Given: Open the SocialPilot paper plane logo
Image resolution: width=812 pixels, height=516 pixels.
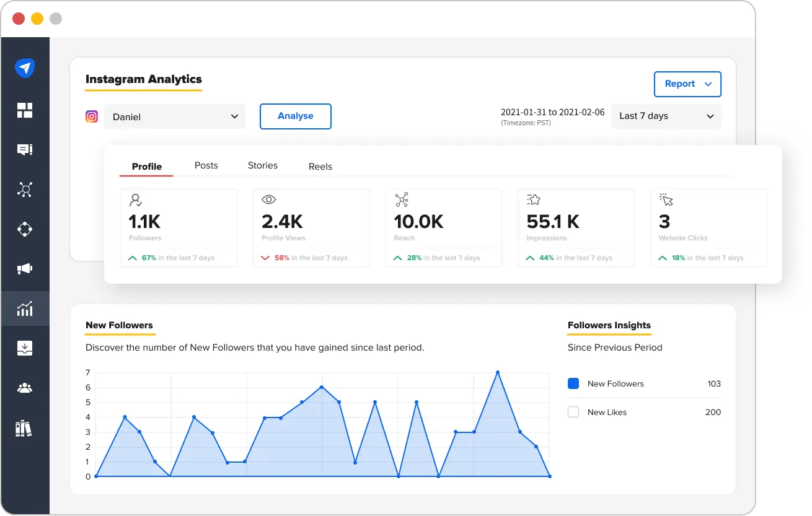Looking at the screenshot, I should point(25,68).
